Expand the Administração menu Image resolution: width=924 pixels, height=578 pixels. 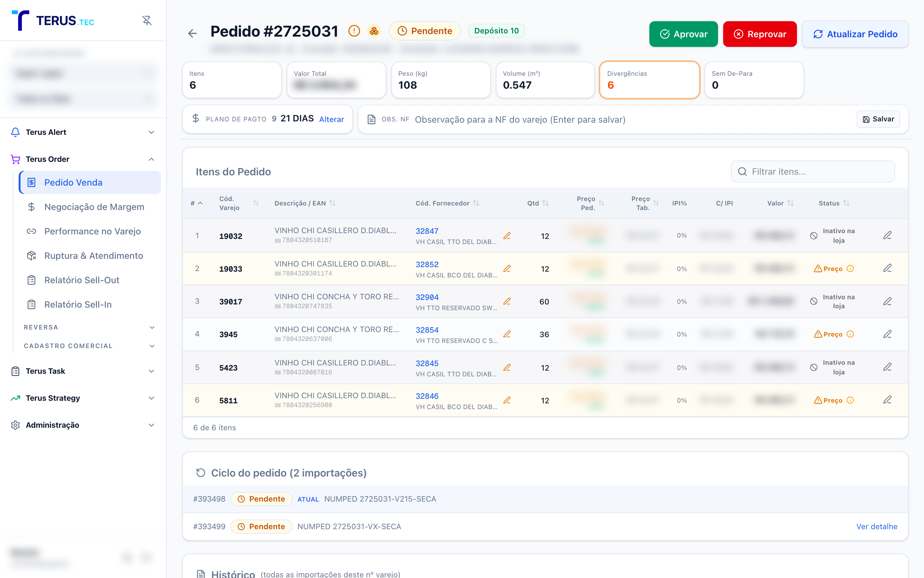(83, 425)
